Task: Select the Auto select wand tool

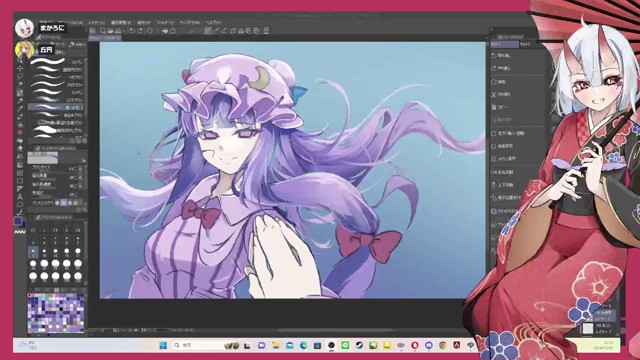Action: [x=20, y=84]
